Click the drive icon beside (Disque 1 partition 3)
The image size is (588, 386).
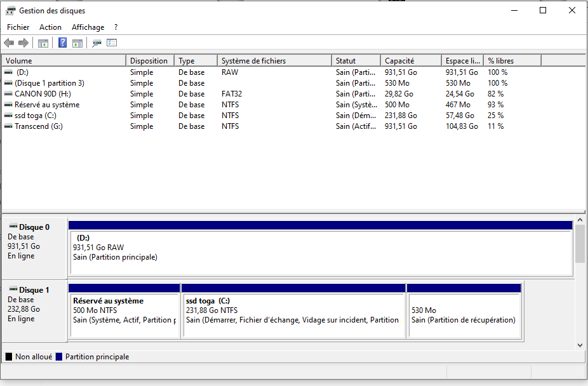pyautogui.click(x=8, y=83)
